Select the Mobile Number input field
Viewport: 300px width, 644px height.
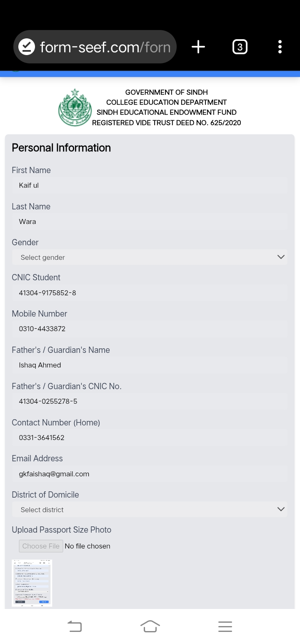click(150, 329)
